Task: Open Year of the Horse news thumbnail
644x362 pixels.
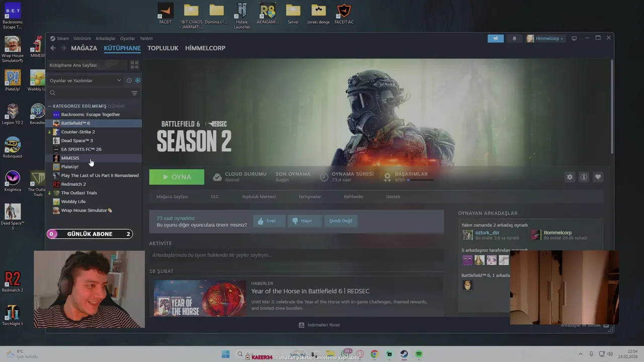Action: click(200, 298)
